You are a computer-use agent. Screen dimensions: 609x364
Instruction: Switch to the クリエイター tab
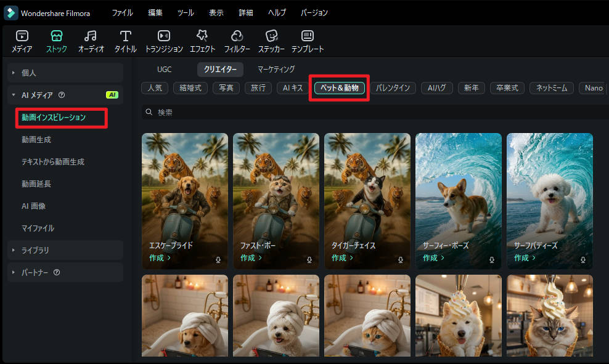click(x=220, y=70)
